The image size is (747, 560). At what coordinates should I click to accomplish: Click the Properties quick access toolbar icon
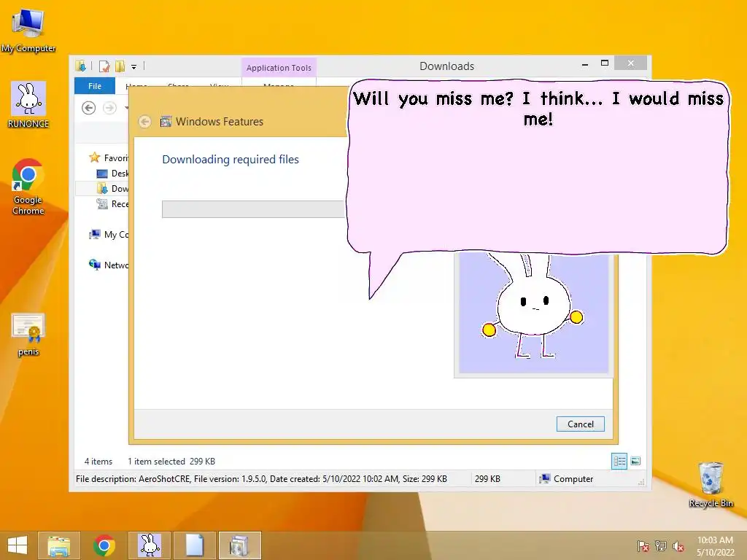(x=104, y=66)
